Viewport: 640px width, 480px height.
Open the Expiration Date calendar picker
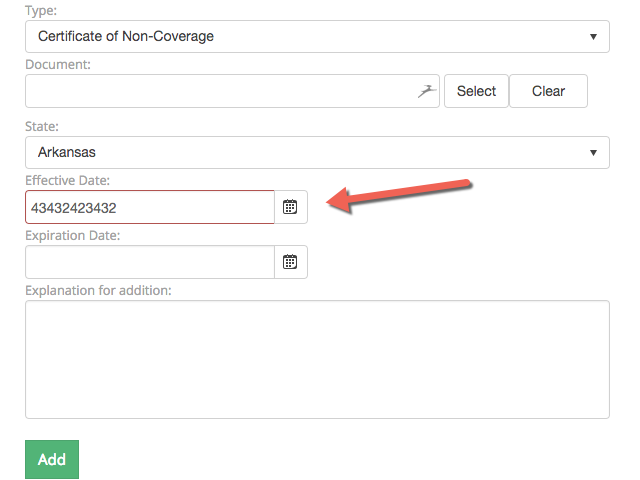point(290,262)
